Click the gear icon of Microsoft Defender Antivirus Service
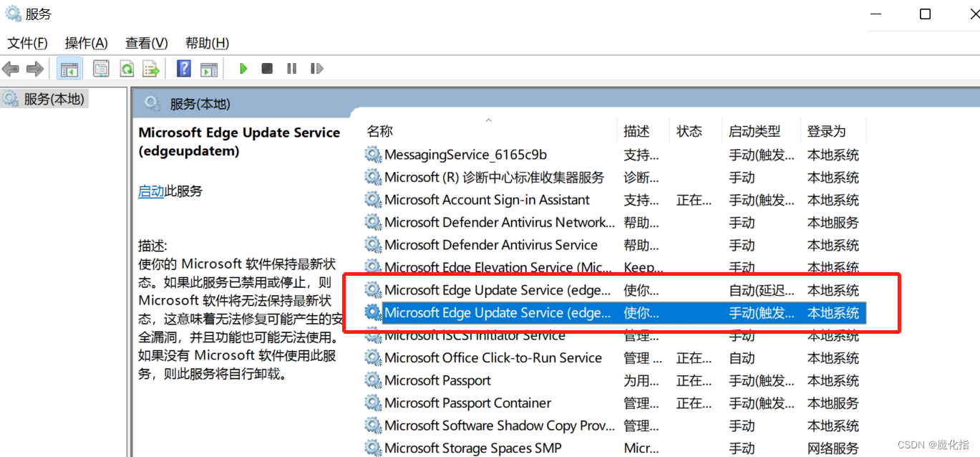Viewport: 980px width, 457px height. (373, 245)
